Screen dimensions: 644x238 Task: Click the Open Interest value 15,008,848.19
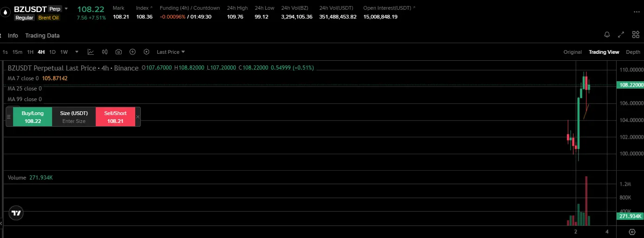(x=380, y=17)
